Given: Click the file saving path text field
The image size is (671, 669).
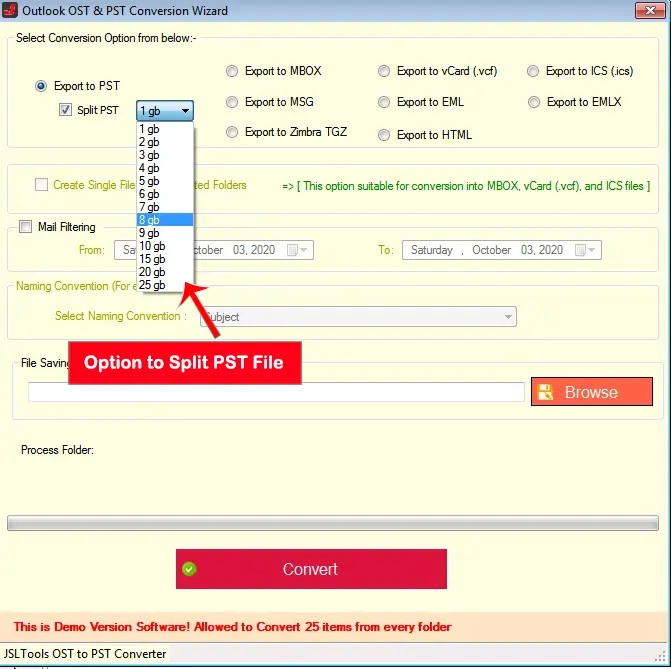Looking at the screenshot, I should click(x=276, y=392).
